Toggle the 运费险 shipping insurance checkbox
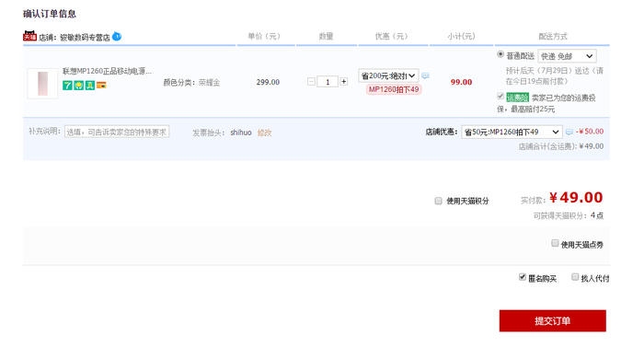Viewport: 644px width, 346px height. (x=500, y=96)
